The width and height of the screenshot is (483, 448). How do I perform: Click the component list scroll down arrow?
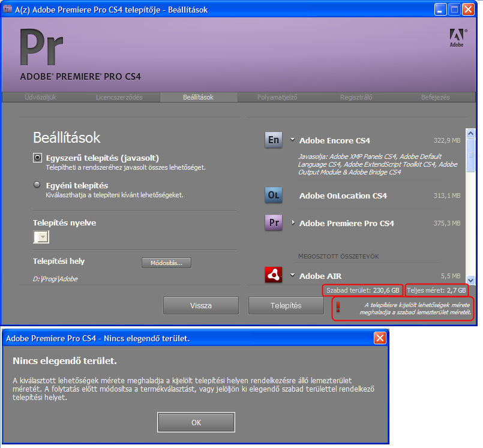pos(470,280)
